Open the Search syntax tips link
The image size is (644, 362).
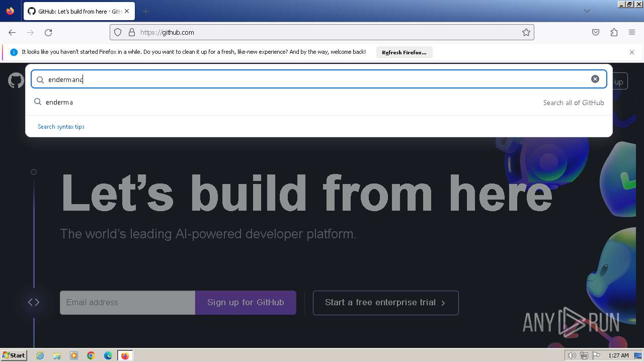[x=61, y=127]
